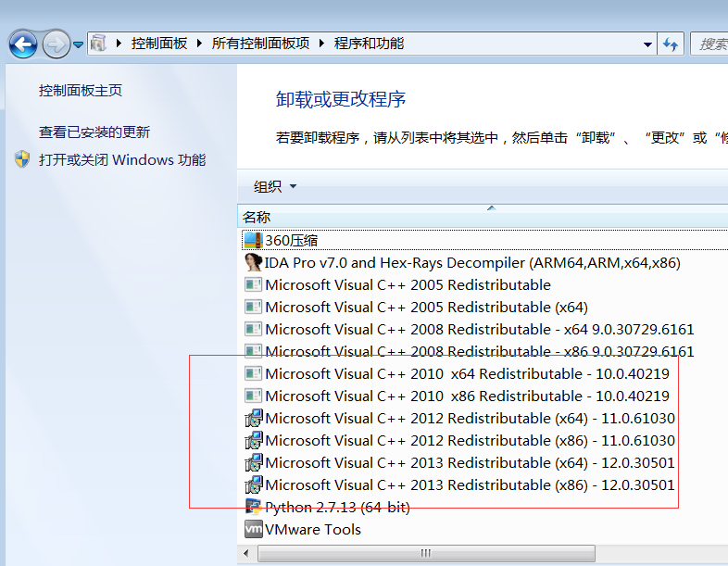Click icon of Visual C++ 2005 Redistributable

point(253,284)
